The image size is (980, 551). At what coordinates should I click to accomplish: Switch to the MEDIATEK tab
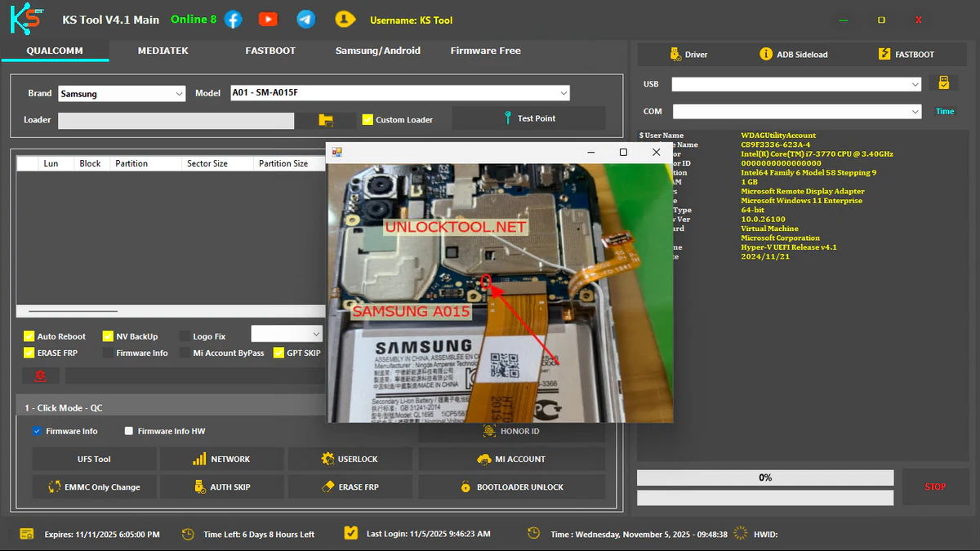(163, 51)
